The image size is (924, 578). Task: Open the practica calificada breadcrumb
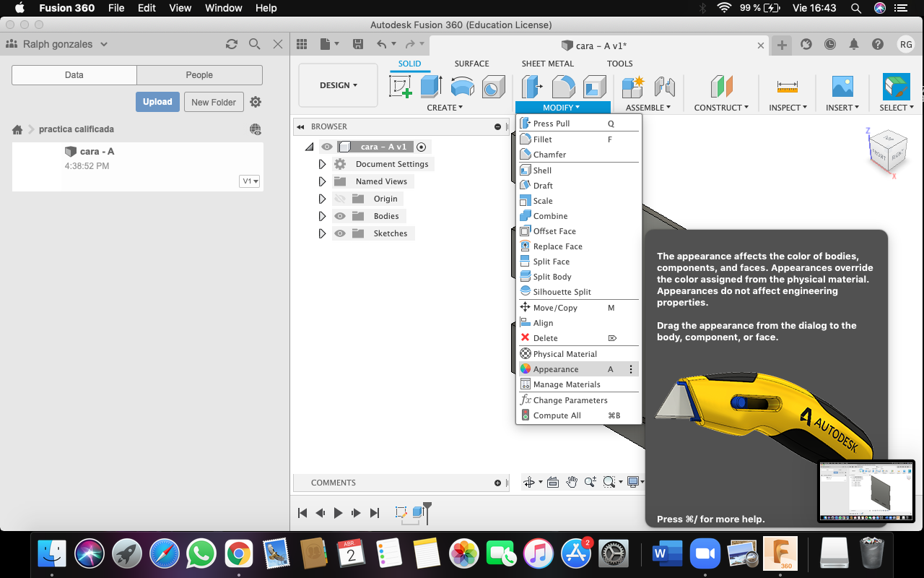77,129
